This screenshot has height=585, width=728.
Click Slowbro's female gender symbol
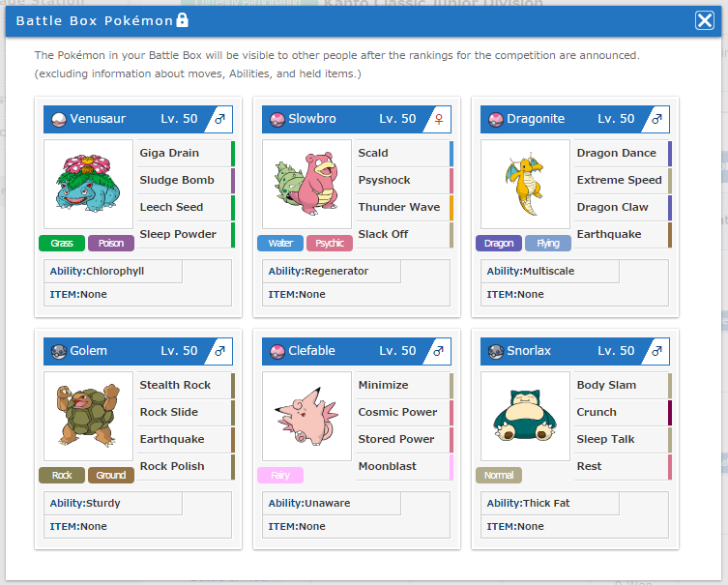439,119
